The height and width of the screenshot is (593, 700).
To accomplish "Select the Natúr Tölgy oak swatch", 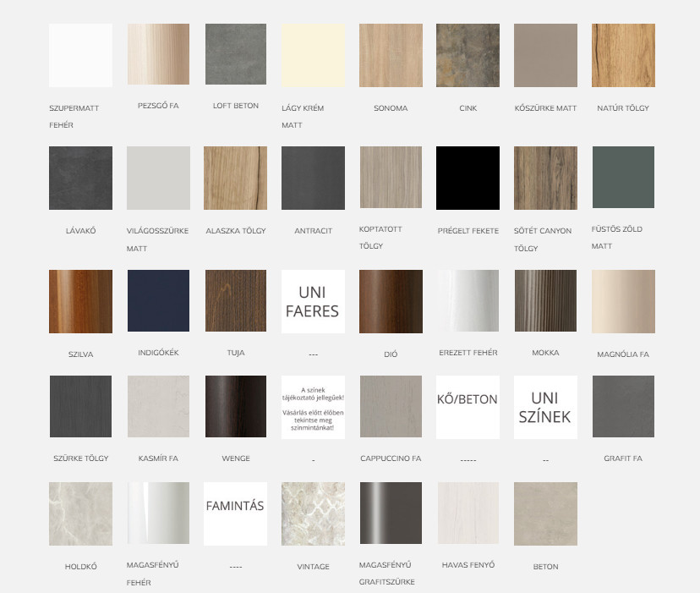I will (x=623, y=55).
